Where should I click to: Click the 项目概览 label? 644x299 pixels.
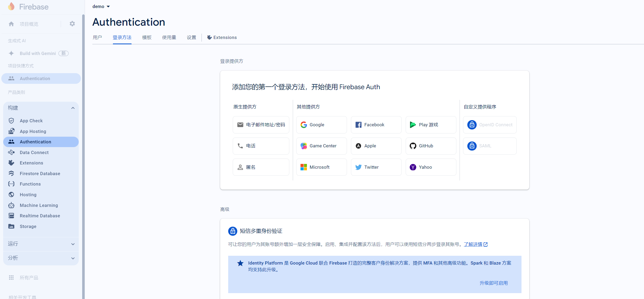click(29, 24)
